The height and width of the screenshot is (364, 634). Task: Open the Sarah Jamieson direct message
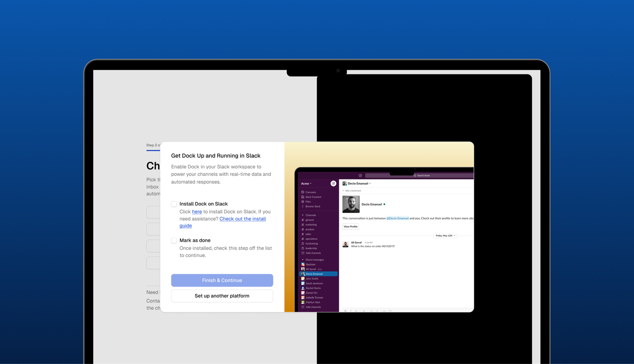coord(312,284)
